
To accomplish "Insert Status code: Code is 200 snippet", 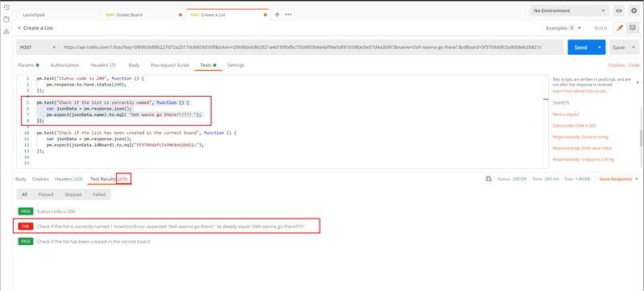I will point(574,126).
